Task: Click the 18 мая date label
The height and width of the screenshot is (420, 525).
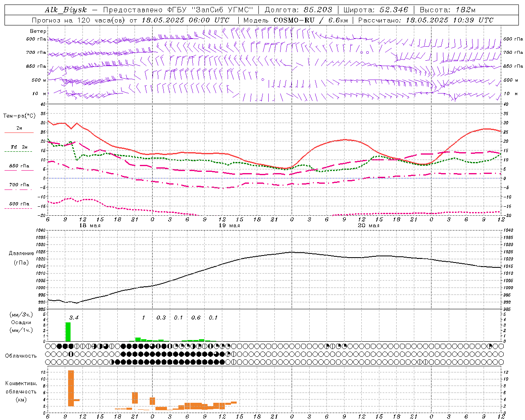Action: 90,226
